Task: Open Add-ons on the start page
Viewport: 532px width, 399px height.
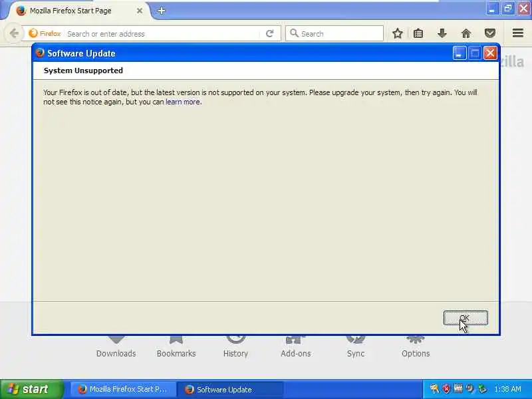Action: (x=295, y=348)
